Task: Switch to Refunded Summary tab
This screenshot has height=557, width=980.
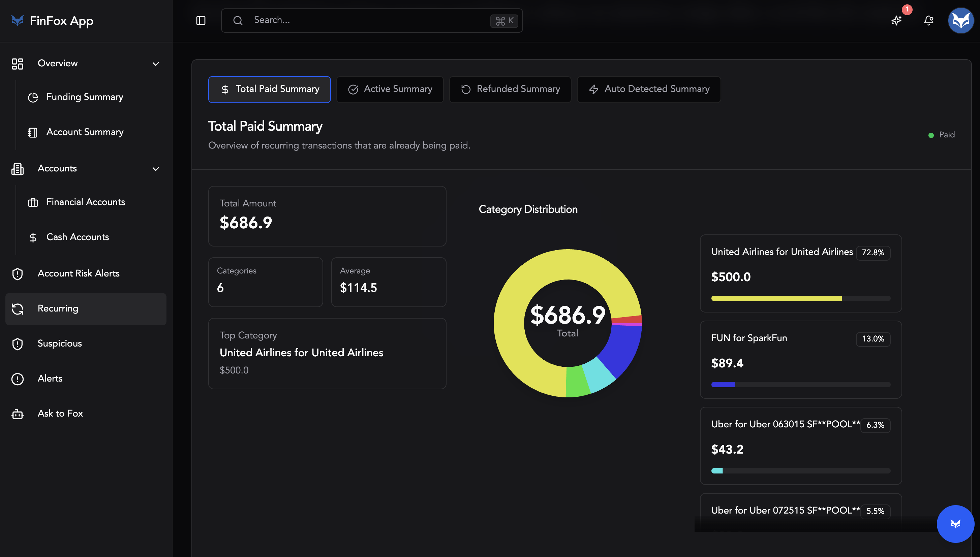Action: pyautogui.click(x=510, y=89)
